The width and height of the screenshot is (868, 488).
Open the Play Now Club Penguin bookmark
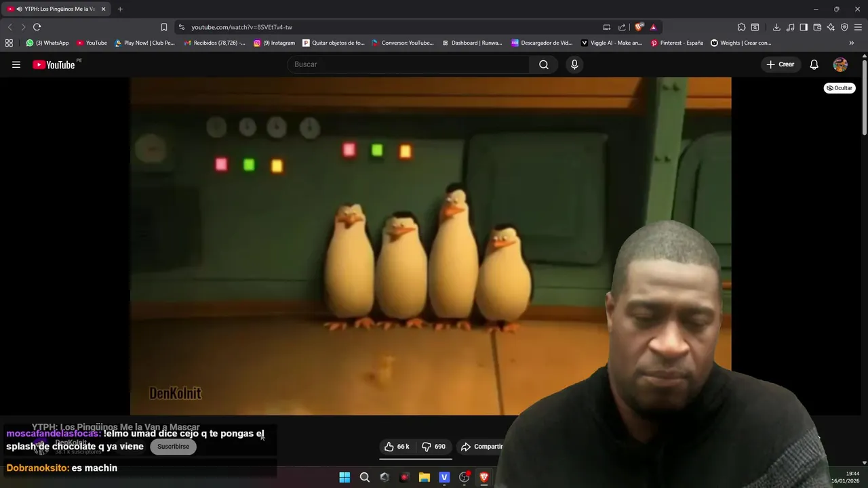(144, 43)
